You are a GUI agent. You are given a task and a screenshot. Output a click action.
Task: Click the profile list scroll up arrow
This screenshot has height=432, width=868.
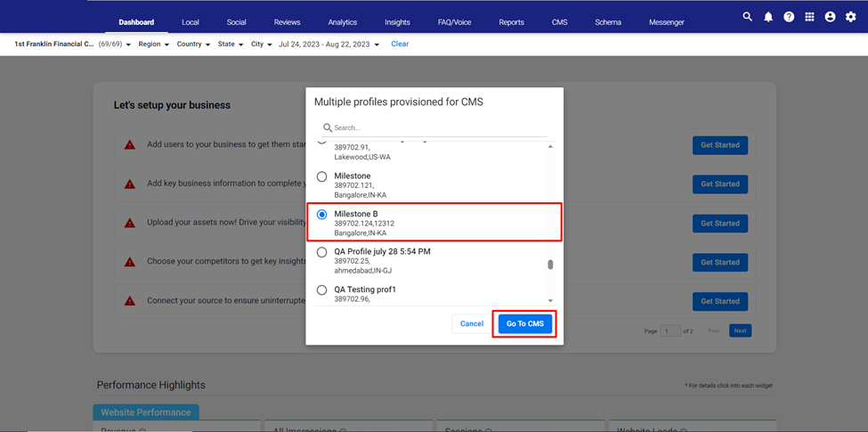click(x=550, y=147)
